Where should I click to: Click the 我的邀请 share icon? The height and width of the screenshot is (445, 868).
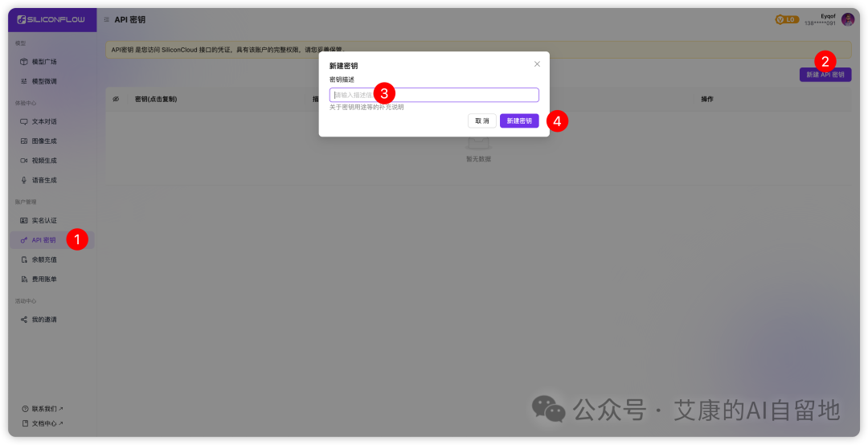click(24, 320)
